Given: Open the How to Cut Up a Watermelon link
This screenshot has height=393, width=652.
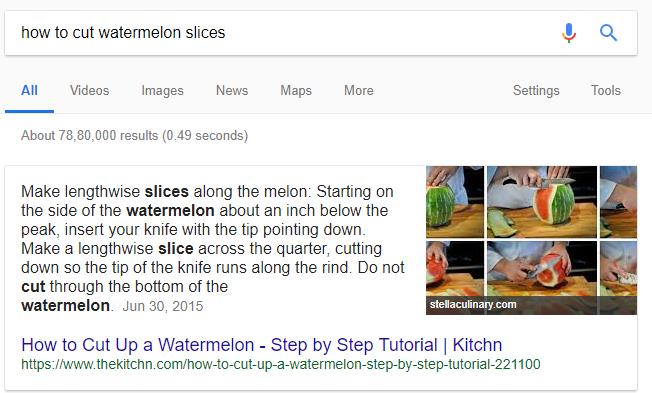Looking at the screenshot, I should coord(262,345).
